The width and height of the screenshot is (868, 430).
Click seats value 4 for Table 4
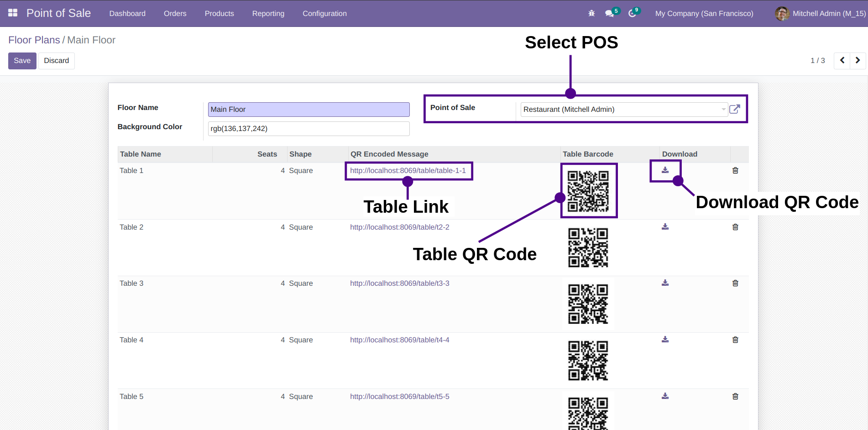coord(282,340)
